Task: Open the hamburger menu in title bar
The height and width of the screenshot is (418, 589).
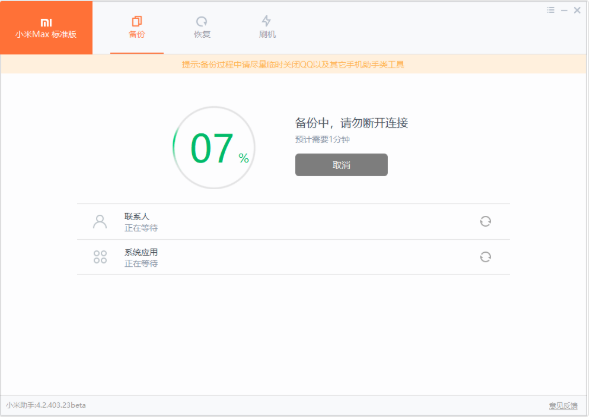Action: pyautogui.click(x=551, y=10)
